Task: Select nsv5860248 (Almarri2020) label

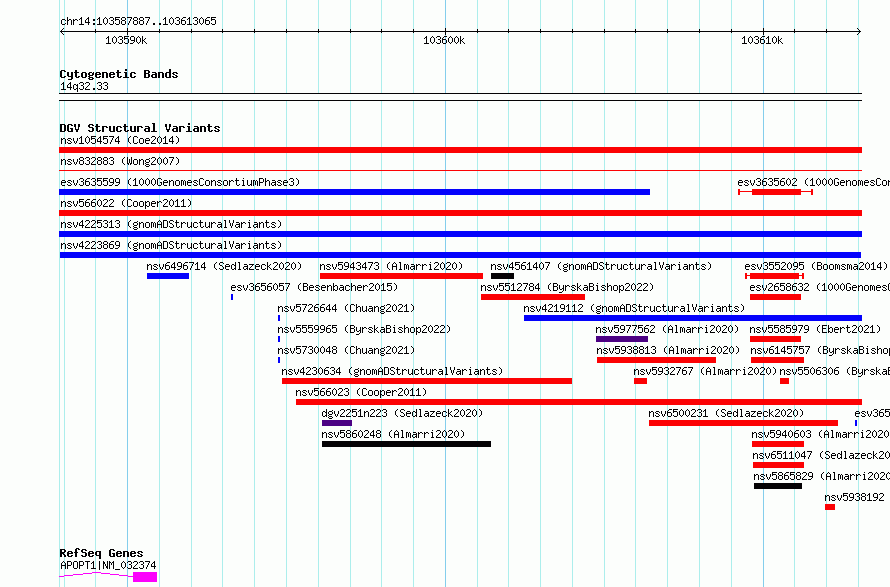Action: (x=393, y=434)
